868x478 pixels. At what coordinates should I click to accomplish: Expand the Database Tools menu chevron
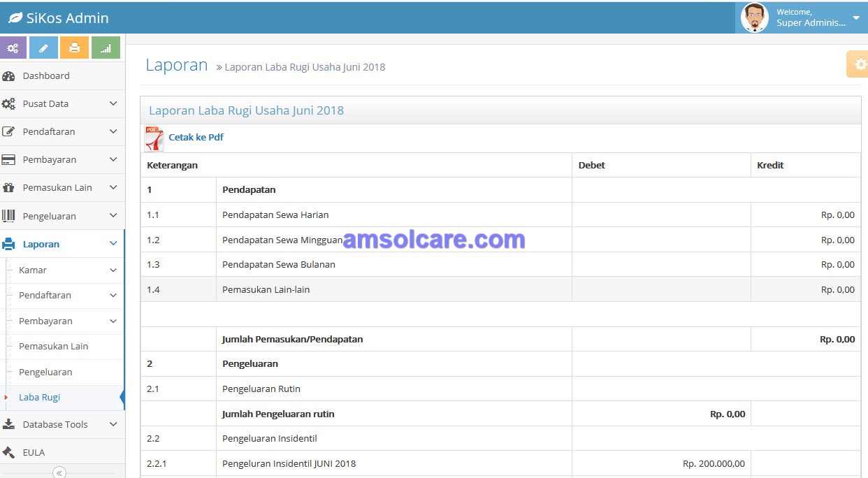point(113,424)
